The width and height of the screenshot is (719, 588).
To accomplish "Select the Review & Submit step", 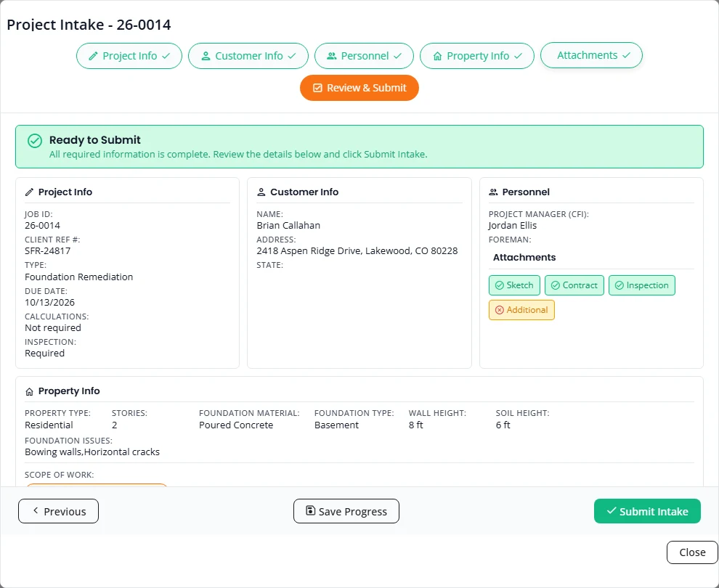I will point(359,88).
